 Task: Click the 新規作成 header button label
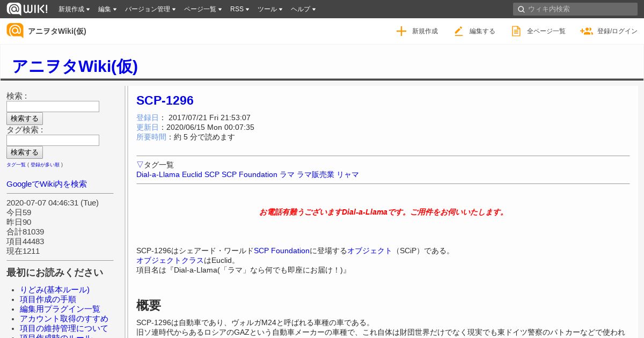[425, 31]
